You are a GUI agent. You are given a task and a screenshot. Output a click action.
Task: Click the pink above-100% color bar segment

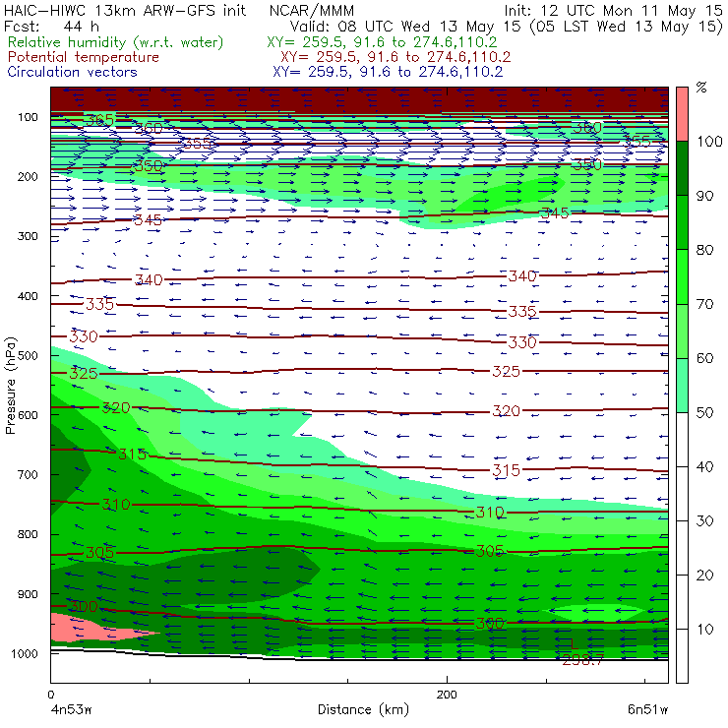682,114
